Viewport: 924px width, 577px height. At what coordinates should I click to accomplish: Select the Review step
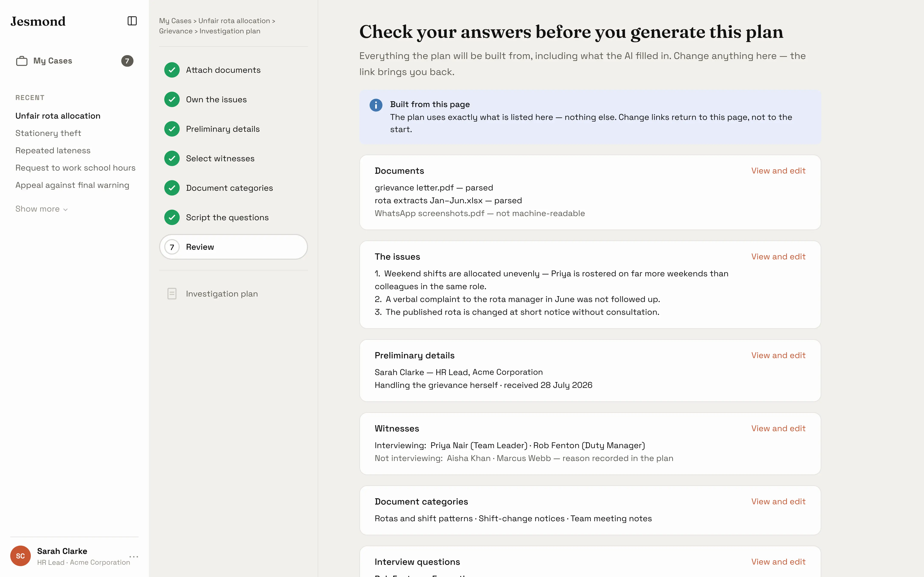click(x=233, y=247)
